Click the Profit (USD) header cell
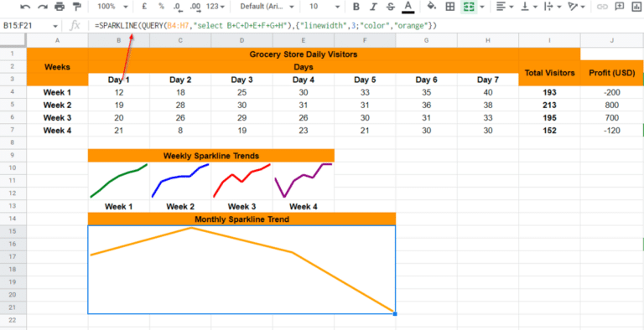The height and width of the screenshot is (330, 644). click(612, 73)
